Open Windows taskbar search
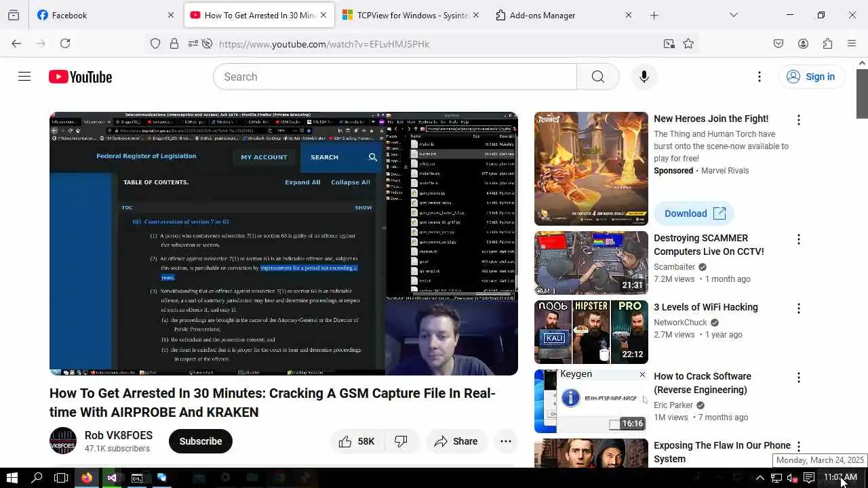The width and height of the screenshot is (868, 488). (37, 478)
